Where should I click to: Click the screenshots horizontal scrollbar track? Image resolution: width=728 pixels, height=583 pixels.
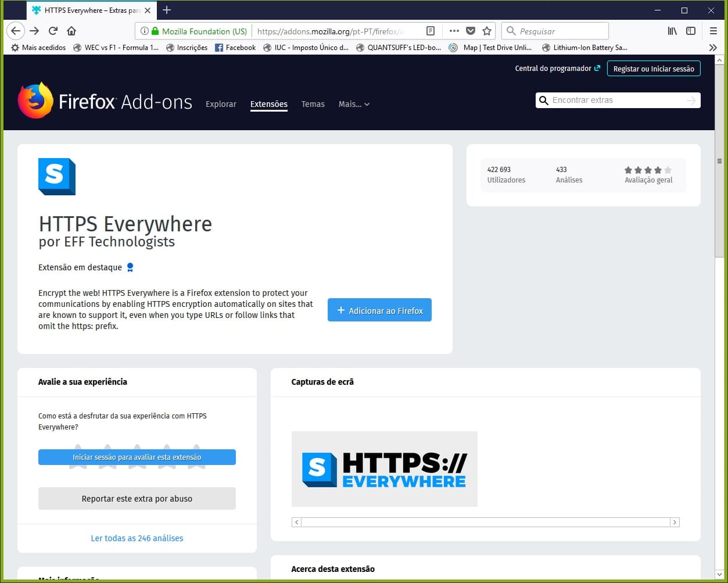tap(485, 523)
